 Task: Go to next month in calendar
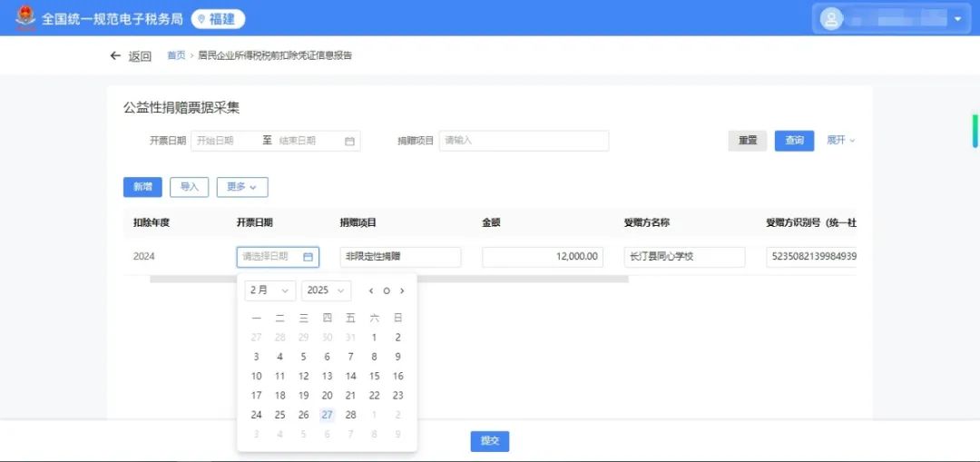click(402, 290)
